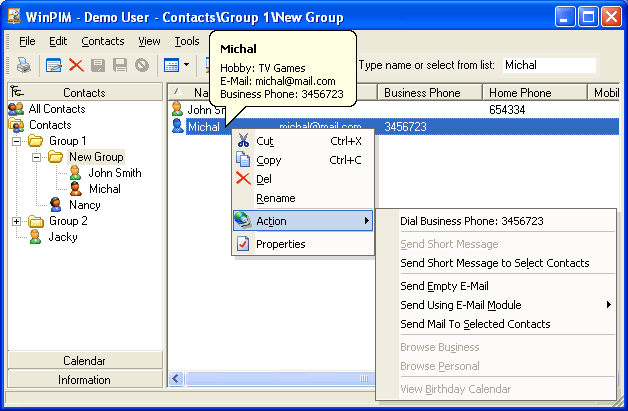Open Send Using E-Mail Module submenu arrow
628x411 pixels.
coord(608,305)
